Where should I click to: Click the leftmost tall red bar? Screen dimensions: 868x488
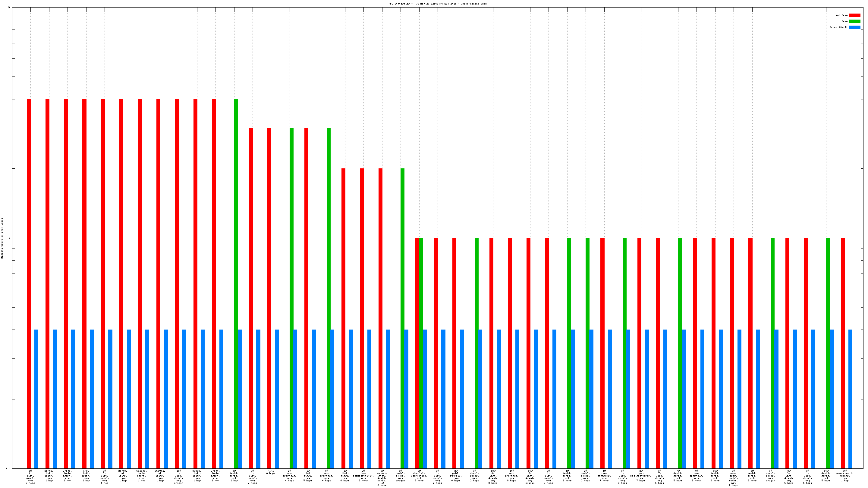pos(29,283)
